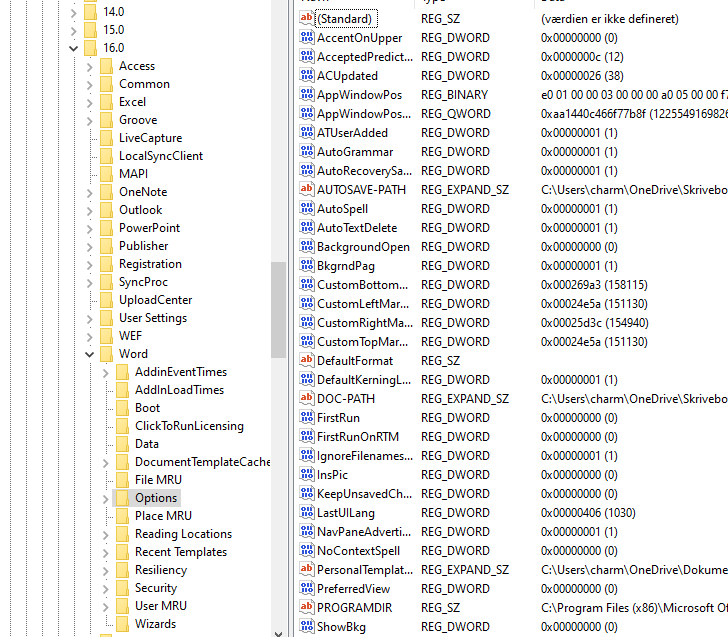Click the tree pane vertical scrollbar thumb
Screen dimensions: 728x637
(x=279, y=310)
